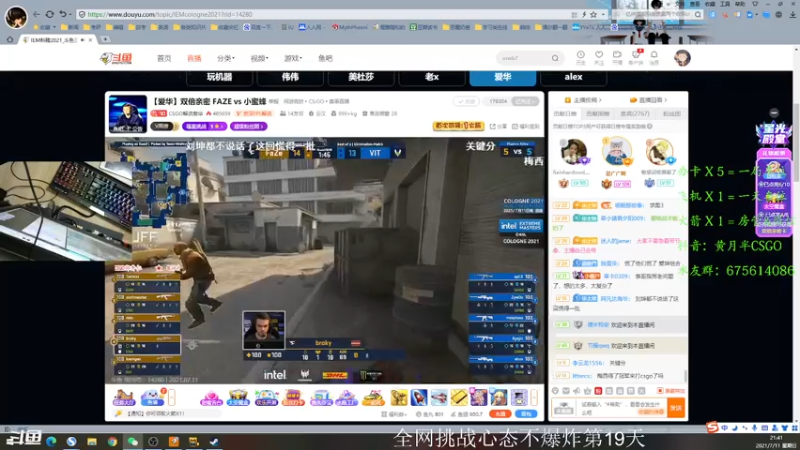
Task: Open the followed heart icon in header
Action: tap(599, 57)
